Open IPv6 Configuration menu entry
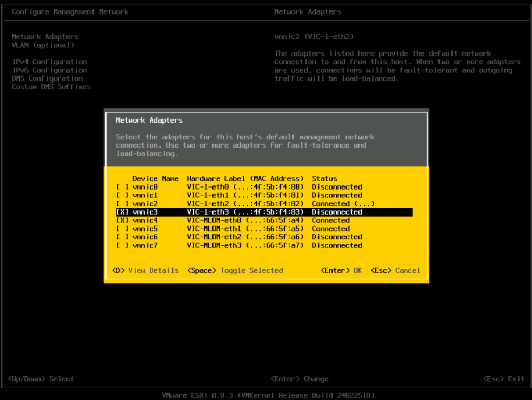Screen dimensions: 532x400 pos(49,70)
